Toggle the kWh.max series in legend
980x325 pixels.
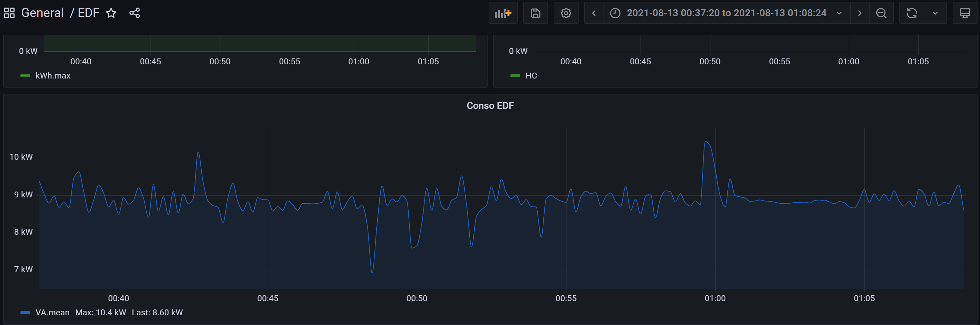(x=53, y=76)
